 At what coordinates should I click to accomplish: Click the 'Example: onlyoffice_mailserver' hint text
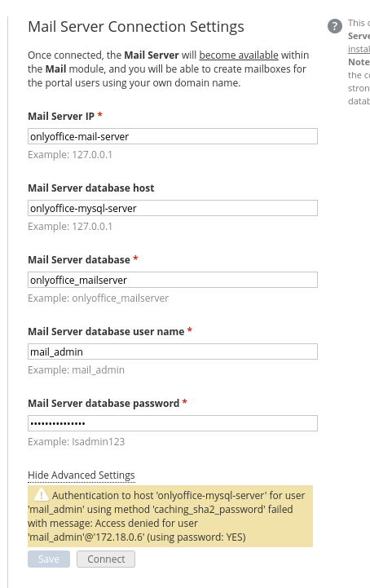click(99, 298)
